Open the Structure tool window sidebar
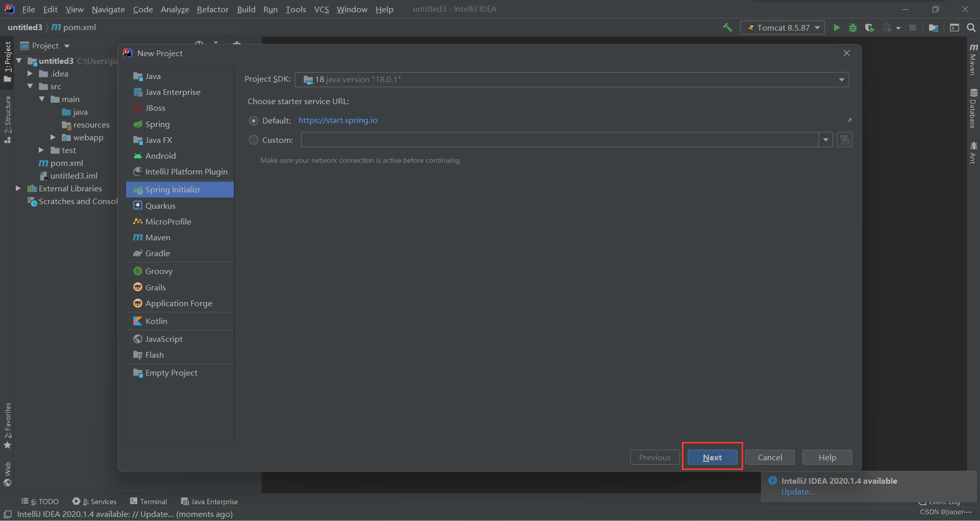The image size is (980, 521). [7, 119]
